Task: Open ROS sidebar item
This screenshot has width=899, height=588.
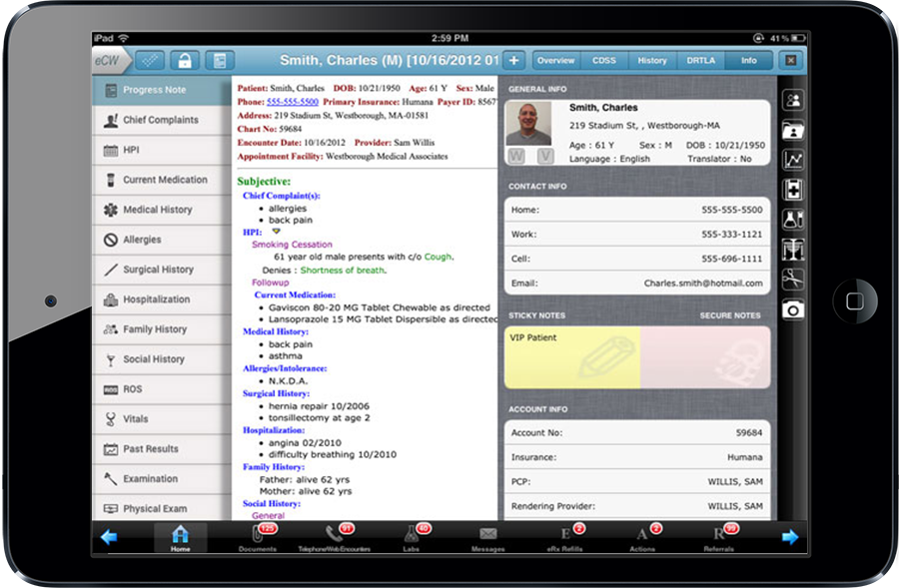Action: click(162, 389)
